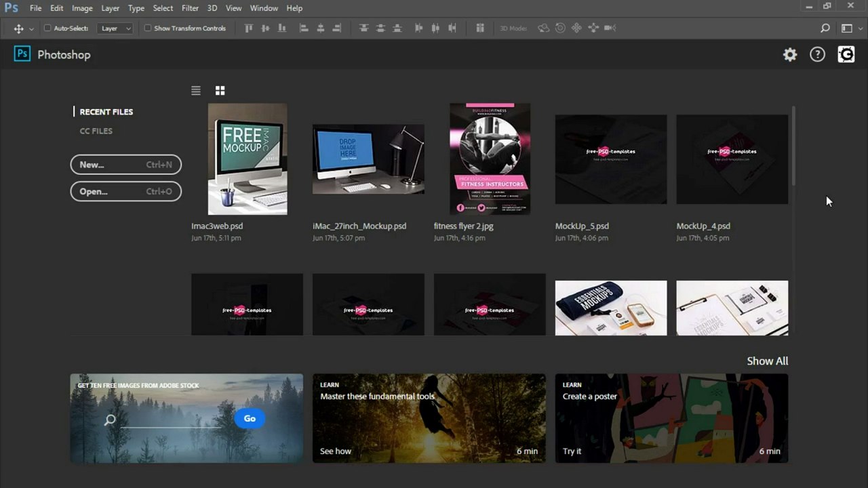Click the recent files vertical scrollbar

[793, 144]
